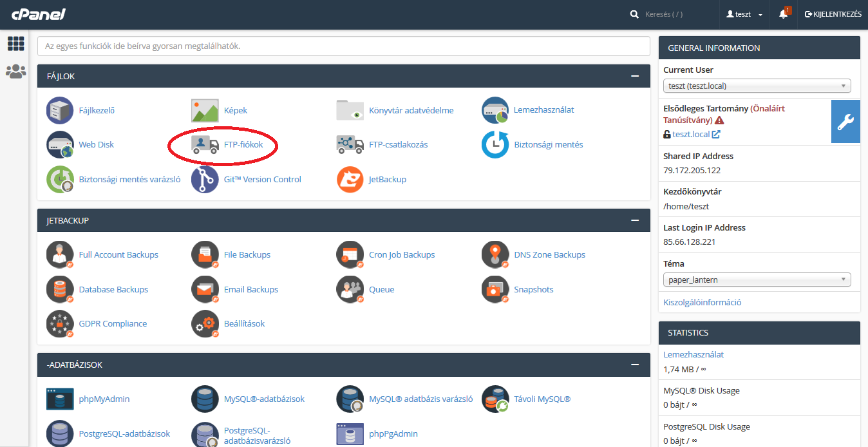This screenshot has height=447, width=868.
Task: Open the FTP-fiókok truck icon
Action: [205, 144]
